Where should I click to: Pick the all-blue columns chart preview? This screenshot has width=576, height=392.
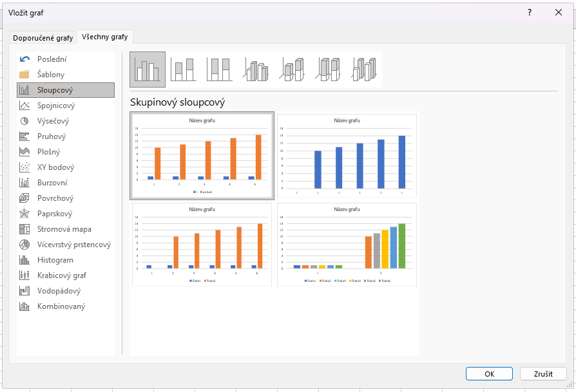347,155
